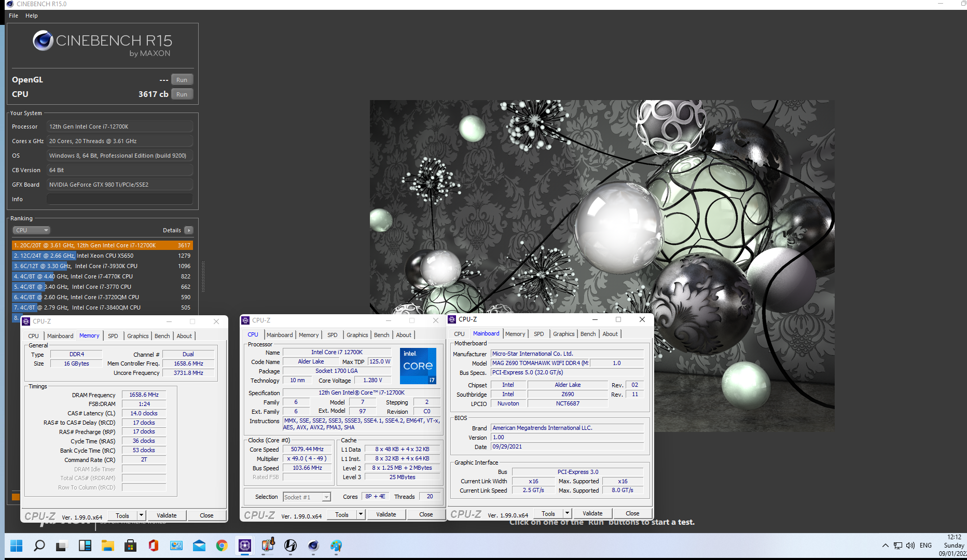The height and width of the screenshot is (560, 967).
Task: Open the temperature monitor taskbar icon
Action: [x=268, y=545]
